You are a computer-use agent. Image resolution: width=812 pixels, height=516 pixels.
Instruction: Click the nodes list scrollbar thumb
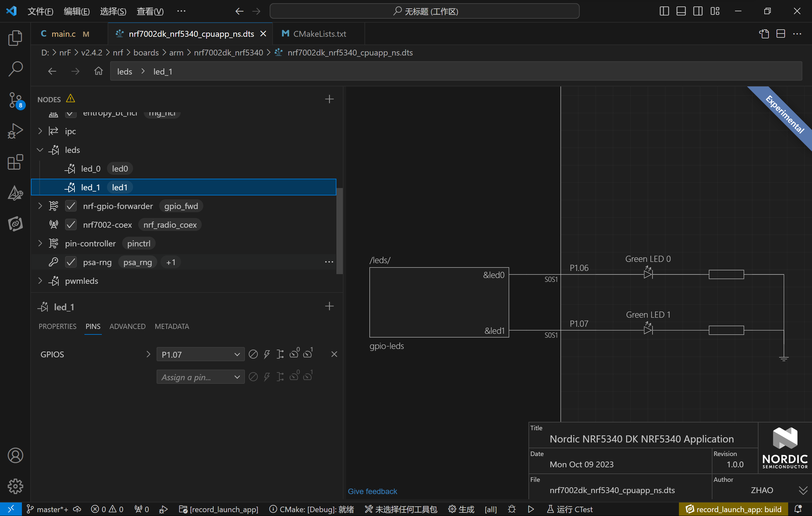coord(340,231)
